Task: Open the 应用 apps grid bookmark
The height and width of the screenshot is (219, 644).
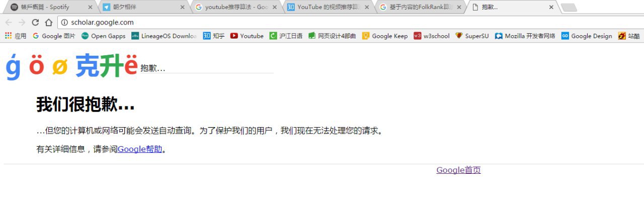Action: pos(16,36)
